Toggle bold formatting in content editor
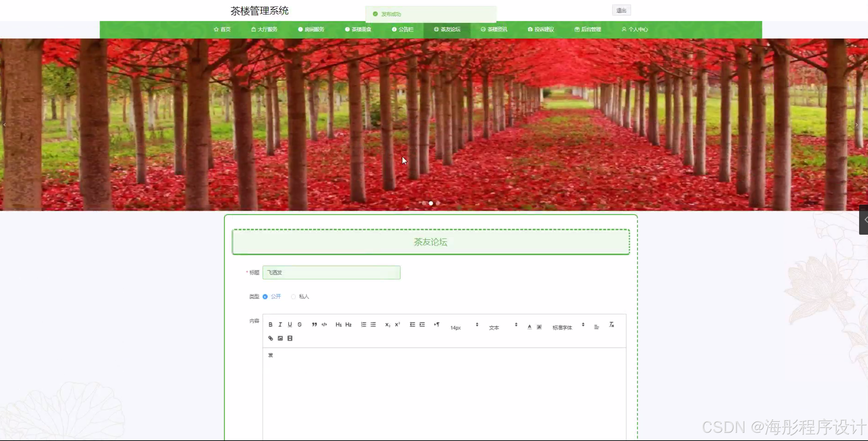The height and width of the screenshot is (441, 868). [270, 324]
